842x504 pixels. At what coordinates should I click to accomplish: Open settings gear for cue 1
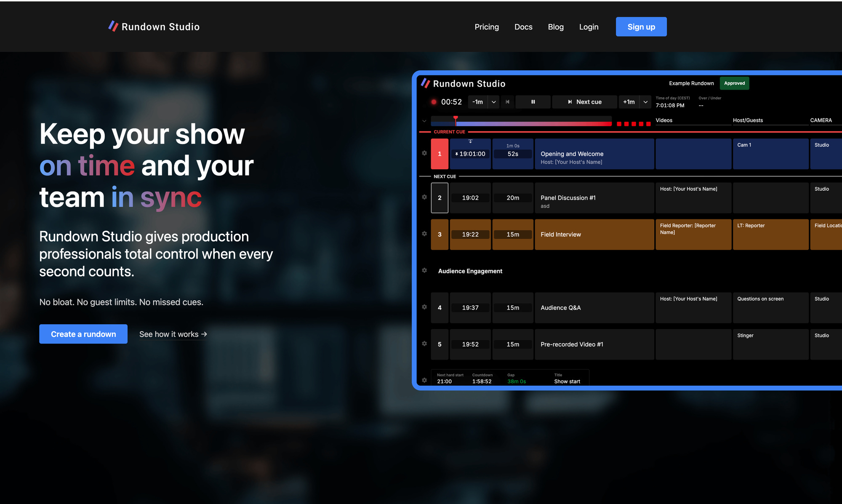(x=424, y=153)
